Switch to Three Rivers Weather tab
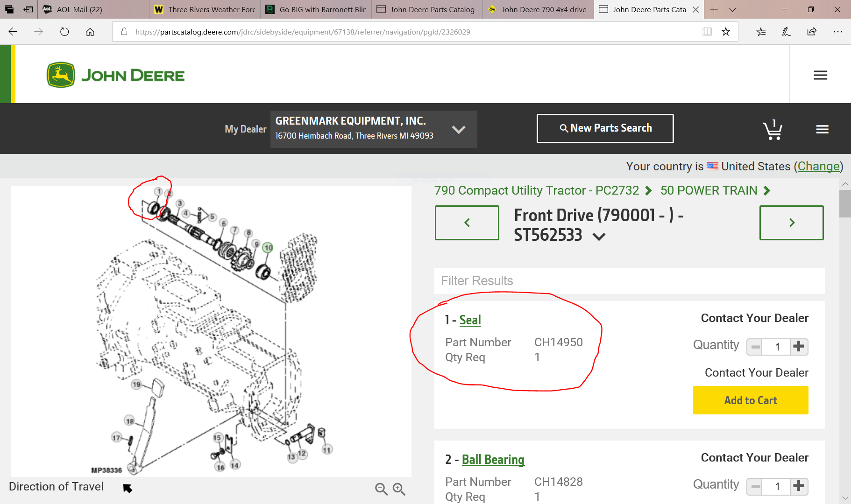Screen dimensions: 851x504 206,9
